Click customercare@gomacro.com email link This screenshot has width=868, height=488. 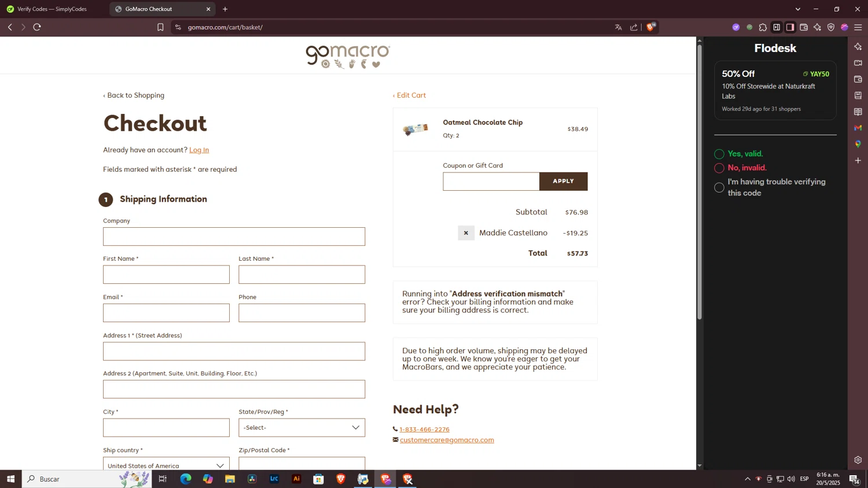pyautogui.click(x=447, y=440)
